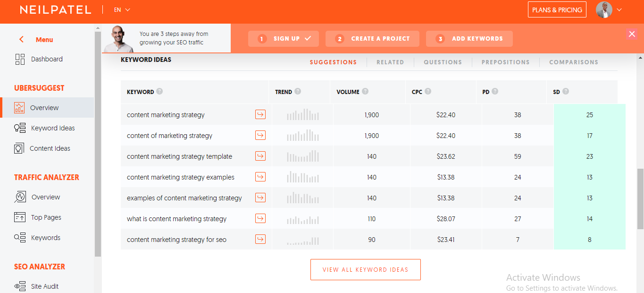Click arrow icon beside 'content marketing strategy examples'
The height and width of the screenshot is (293, 644).
(260, 177)
